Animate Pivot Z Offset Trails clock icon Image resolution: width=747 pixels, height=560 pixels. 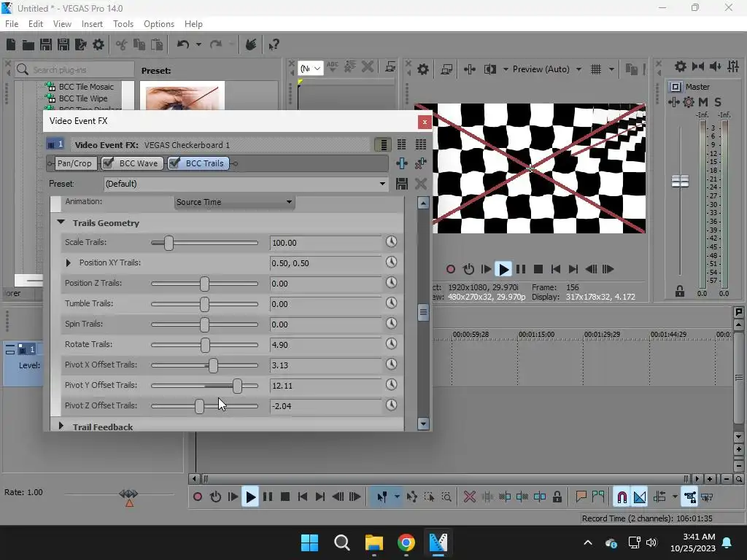click(x=391, y=405)
